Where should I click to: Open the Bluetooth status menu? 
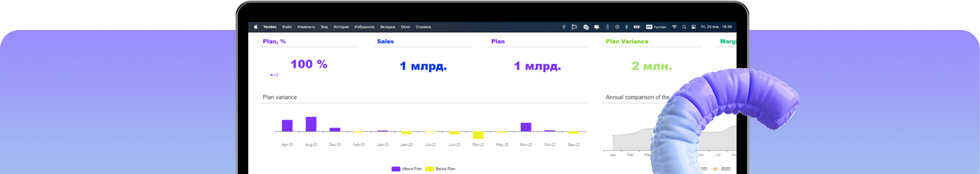(x=627, y=27)
